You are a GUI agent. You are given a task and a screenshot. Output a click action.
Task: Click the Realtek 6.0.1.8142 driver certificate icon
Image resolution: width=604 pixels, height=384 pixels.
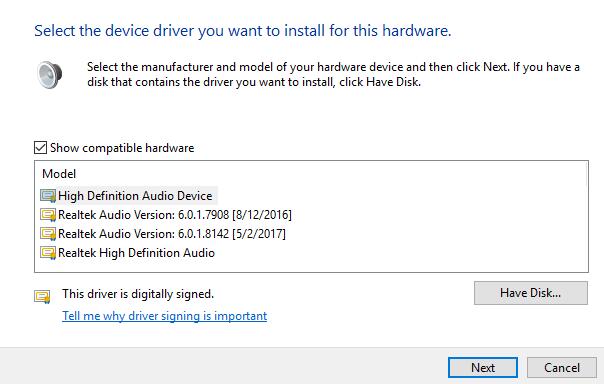click(x=48, y=234)
